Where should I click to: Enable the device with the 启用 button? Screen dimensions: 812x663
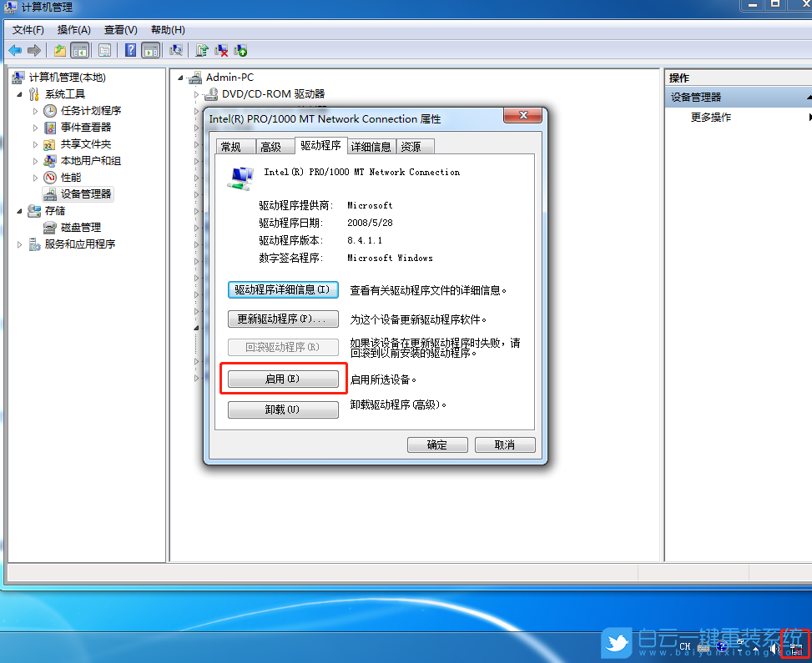pyautogui.click(x=282, y=378)
